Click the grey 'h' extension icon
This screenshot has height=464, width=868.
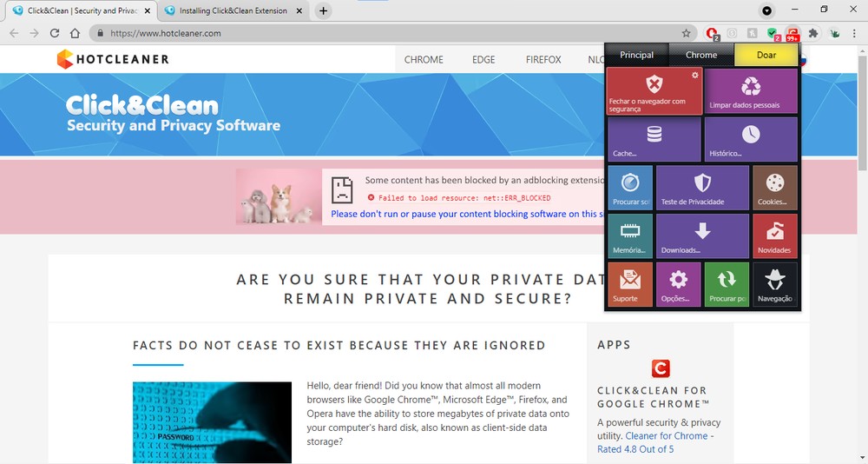pos(752,33)
